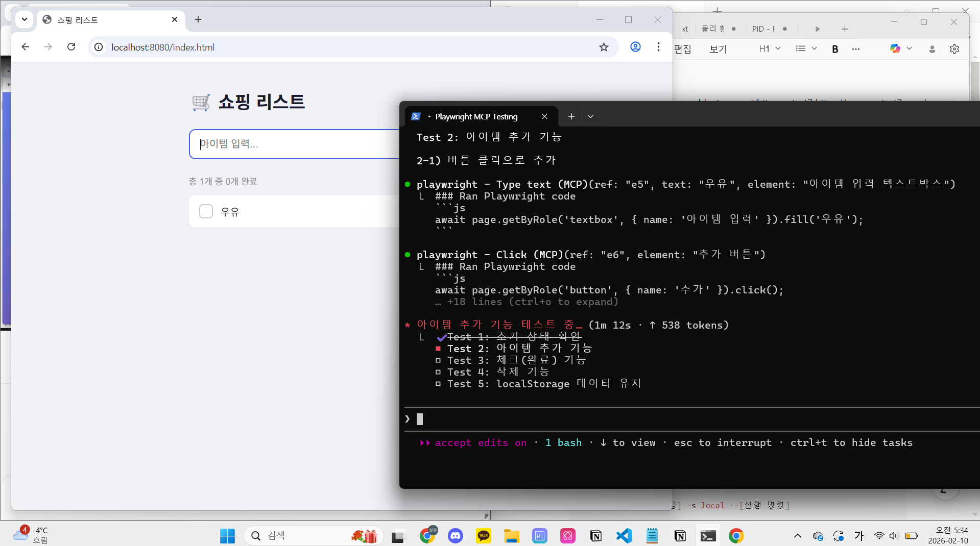Open the Terminal icon on the taskbar
The image size is (980, 546).
pyautogui.click(x=708, y=536)
